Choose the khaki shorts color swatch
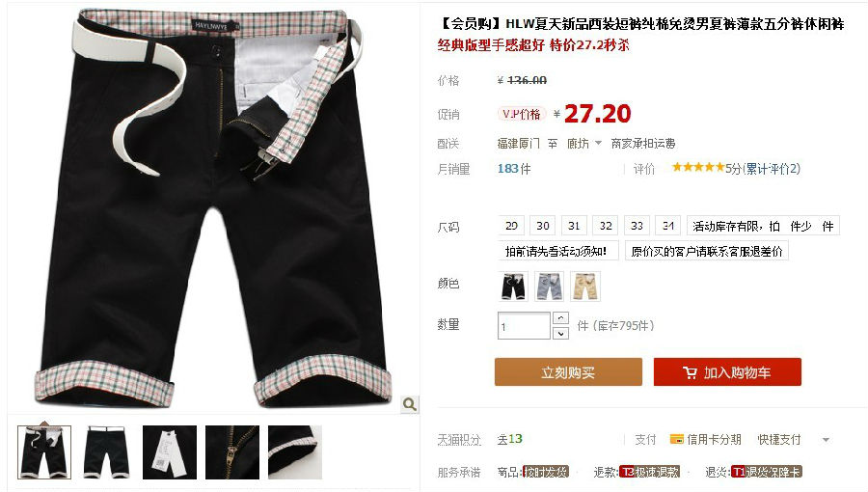Viewport: 868px width, 492px height. click(x=585, y=287)
